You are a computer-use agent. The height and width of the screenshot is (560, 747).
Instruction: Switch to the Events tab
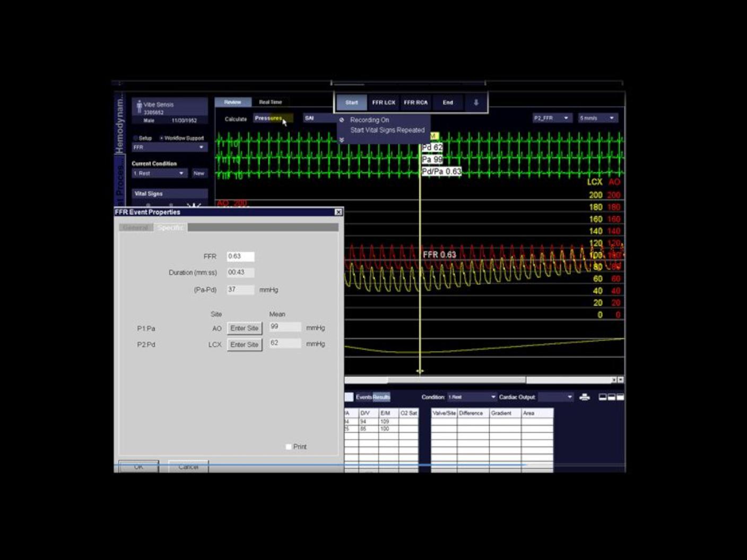[363, 397]
